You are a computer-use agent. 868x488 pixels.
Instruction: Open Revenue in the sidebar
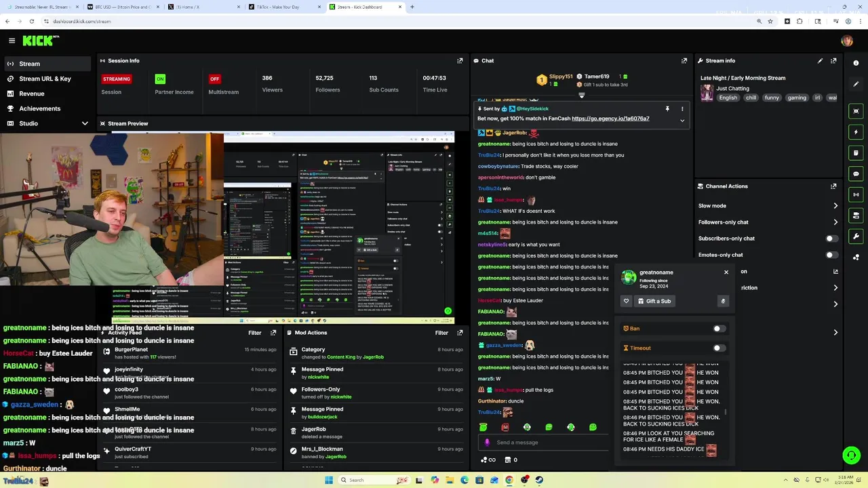tap(46, 94)
